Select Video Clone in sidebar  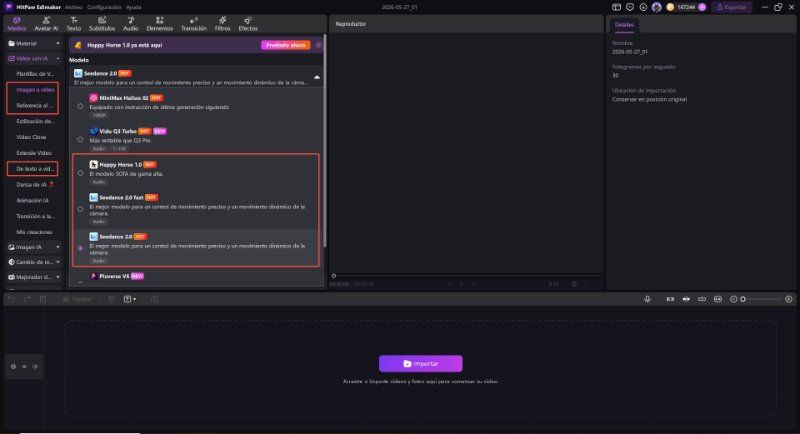(31, 137)
